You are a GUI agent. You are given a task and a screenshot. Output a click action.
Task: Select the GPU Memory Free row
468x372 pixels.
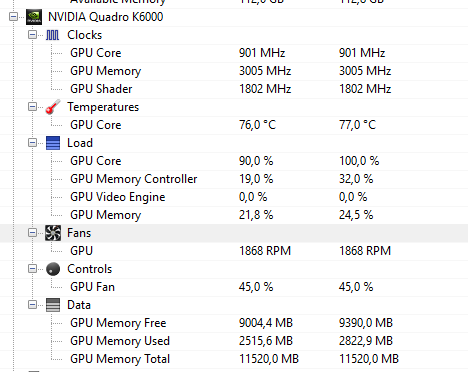point(234,323)
